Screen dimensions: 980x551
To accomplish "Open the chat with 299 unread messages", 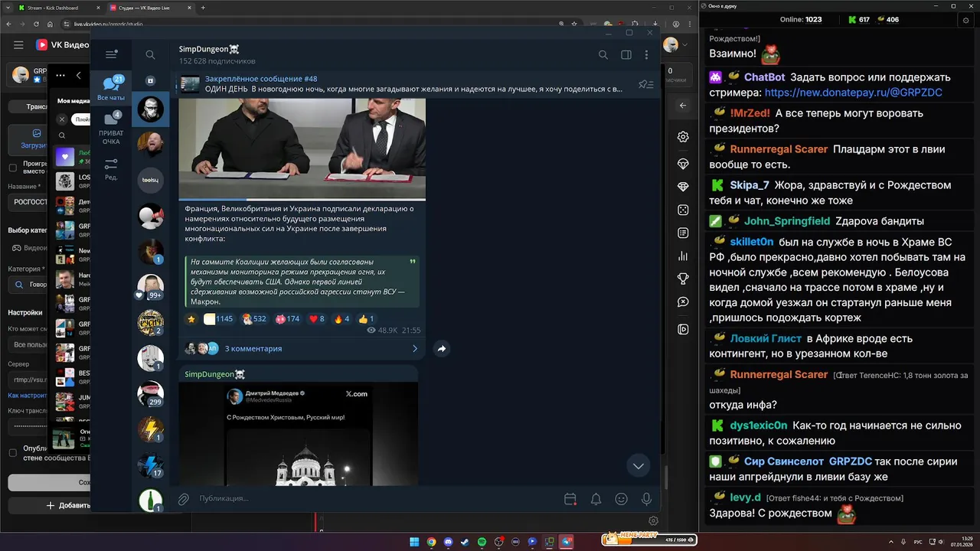I will click(x=151, y=394).
